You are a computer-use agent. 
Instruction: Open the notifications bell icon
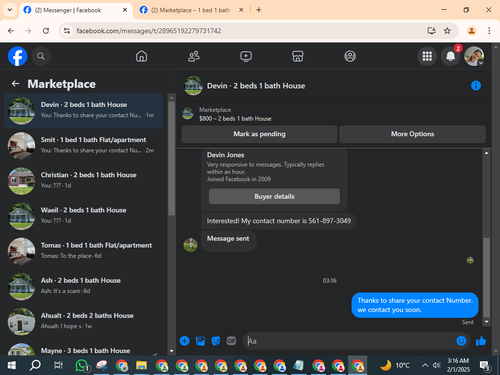point(451,56)
